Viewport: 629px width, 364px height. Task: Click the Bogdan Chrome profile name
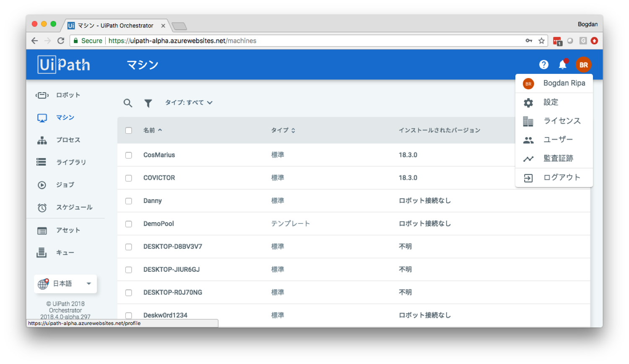click(x=587, y=24)
